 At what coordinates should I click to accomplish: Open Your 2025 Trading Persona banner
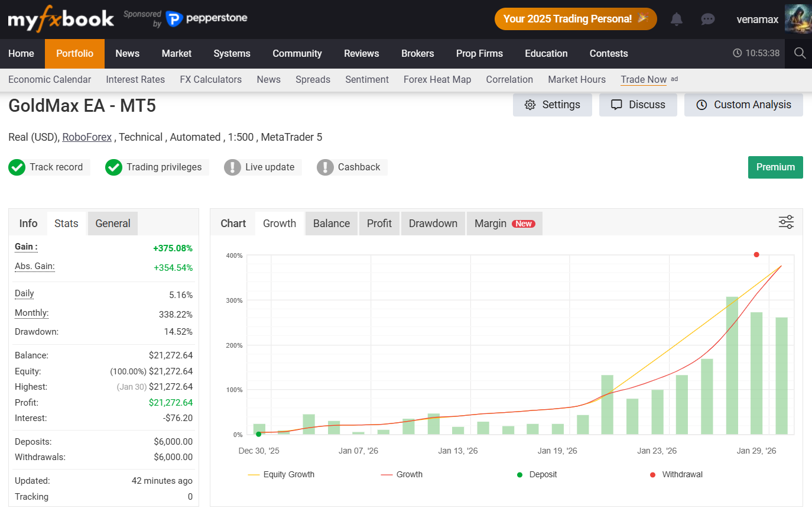[576, 19]
